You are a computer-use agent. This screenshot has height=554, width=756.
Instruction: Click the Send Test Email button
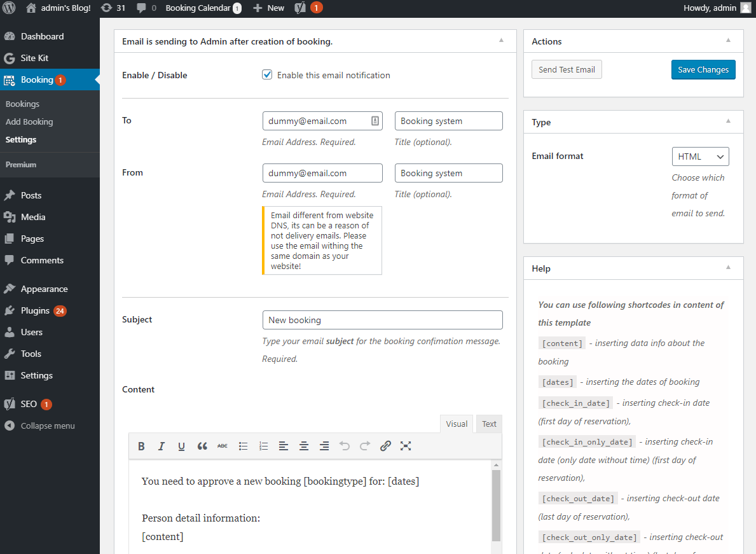tap(567, 69)
